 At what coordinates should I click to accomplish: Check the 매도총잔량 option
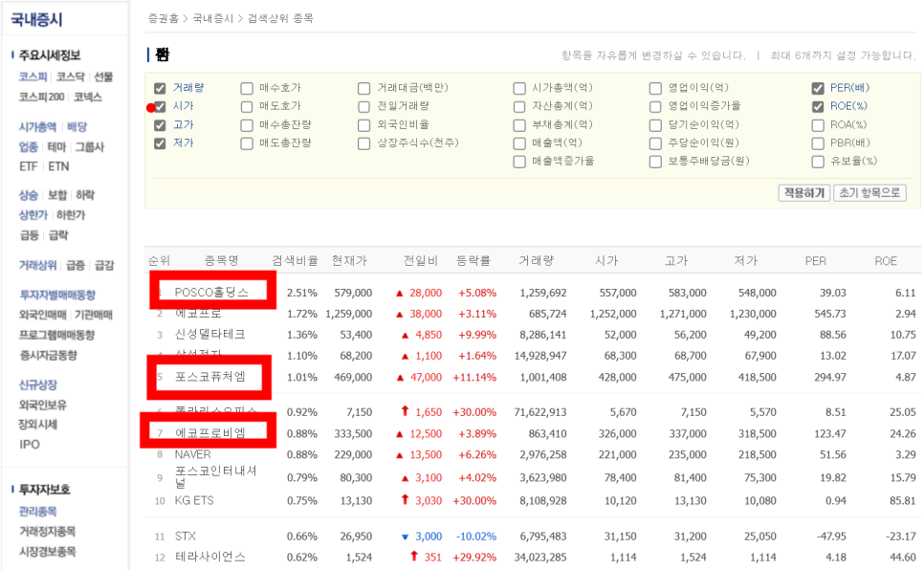[247, 143]
